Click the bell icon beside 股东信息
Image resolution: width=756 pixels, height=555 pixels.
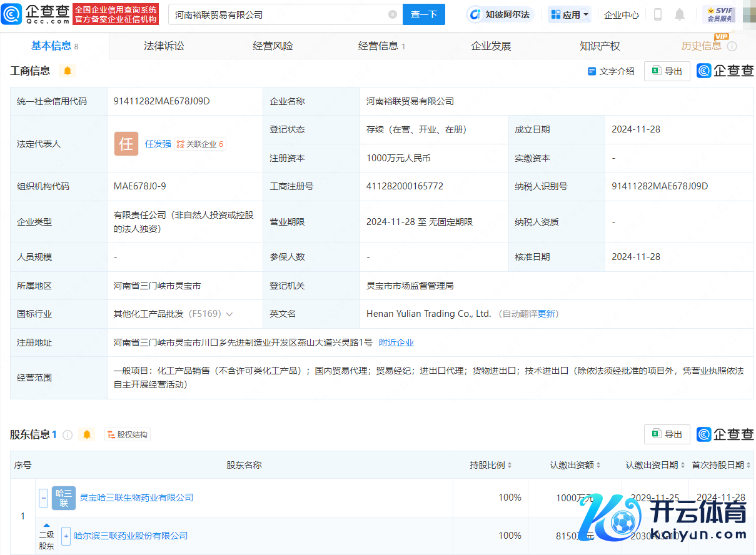[87, 434]
